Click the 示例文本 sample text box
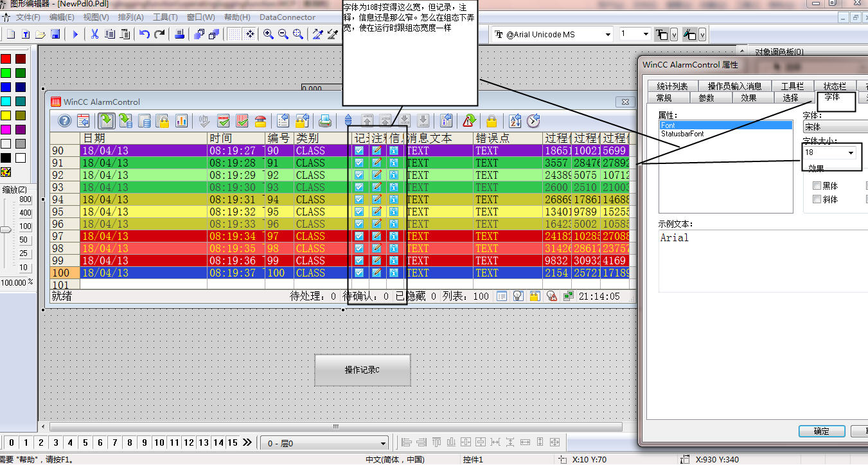 click(x=763, y=260)
